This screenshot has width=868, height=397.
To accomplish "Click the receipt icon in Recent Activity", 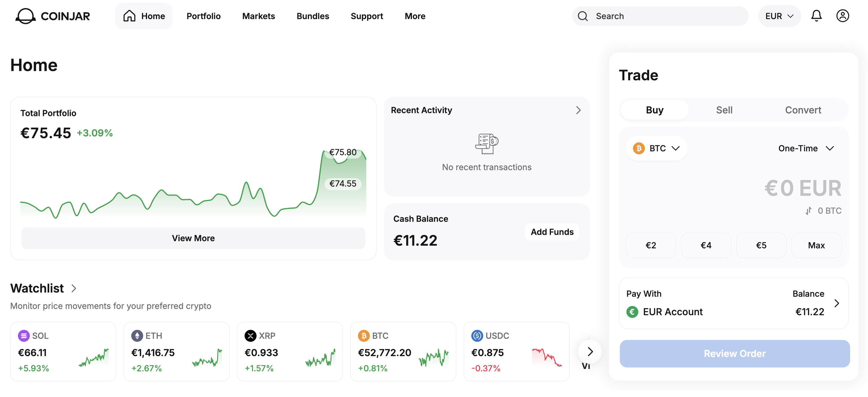I will coord(486,144).
